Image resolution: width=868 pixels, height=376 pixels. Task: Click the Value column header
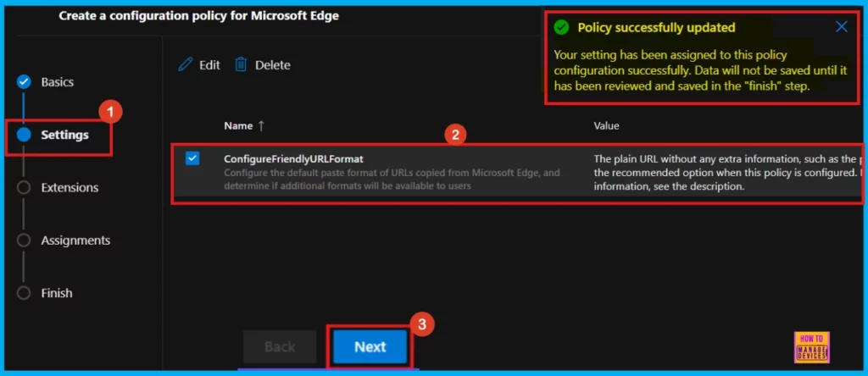point(606,125)
